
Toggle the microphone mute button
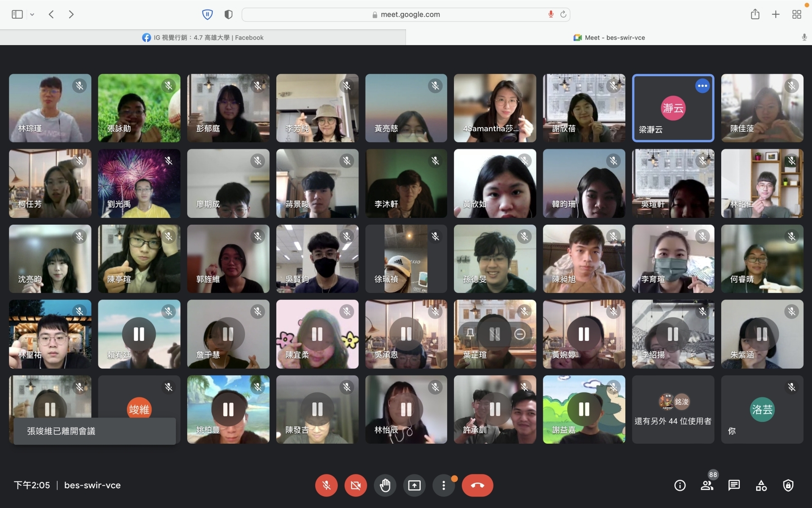[x=326, y=485]
